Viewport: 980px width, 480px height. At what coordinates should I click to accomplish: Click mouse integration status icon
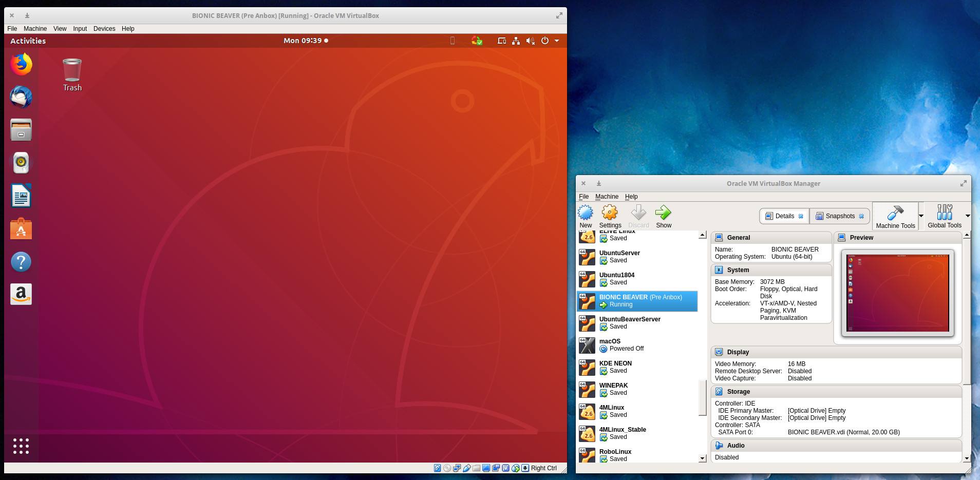pyautogui.click(x=515, y=468)
